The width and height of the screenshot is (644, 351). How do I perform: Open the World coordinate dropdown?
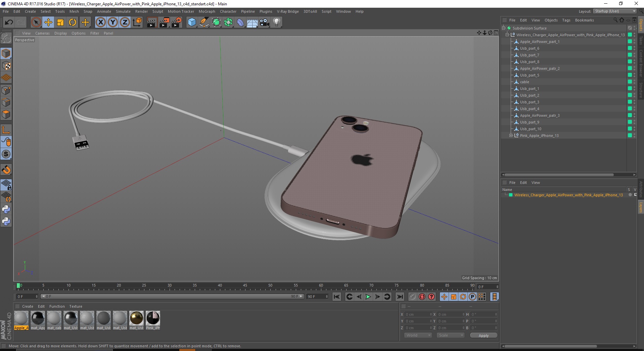point(418,335)
